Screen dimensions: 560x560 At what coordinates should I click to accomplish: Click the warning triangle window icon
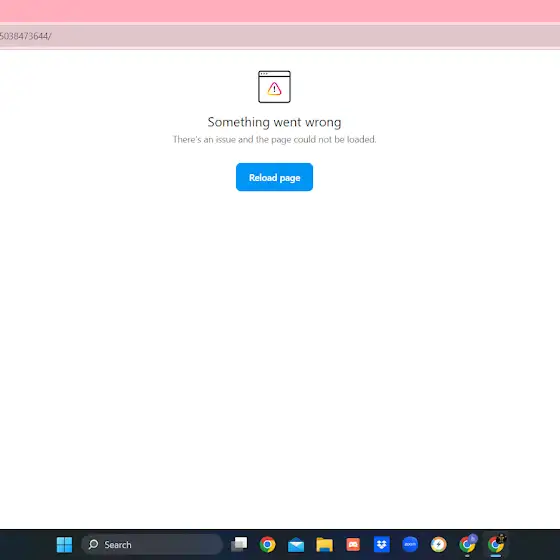pyautogui.click(x=274, y=87)
